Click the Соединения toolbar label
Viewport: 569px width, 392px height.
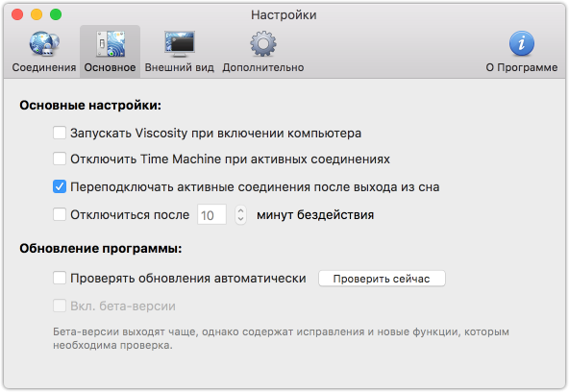coord(44,67)
